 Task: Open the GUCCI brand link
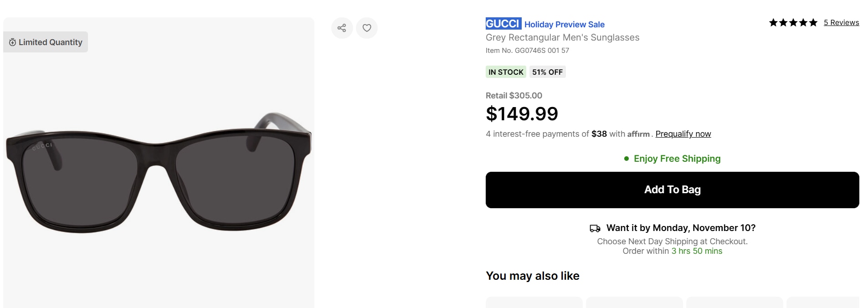[x=503, y=24]
